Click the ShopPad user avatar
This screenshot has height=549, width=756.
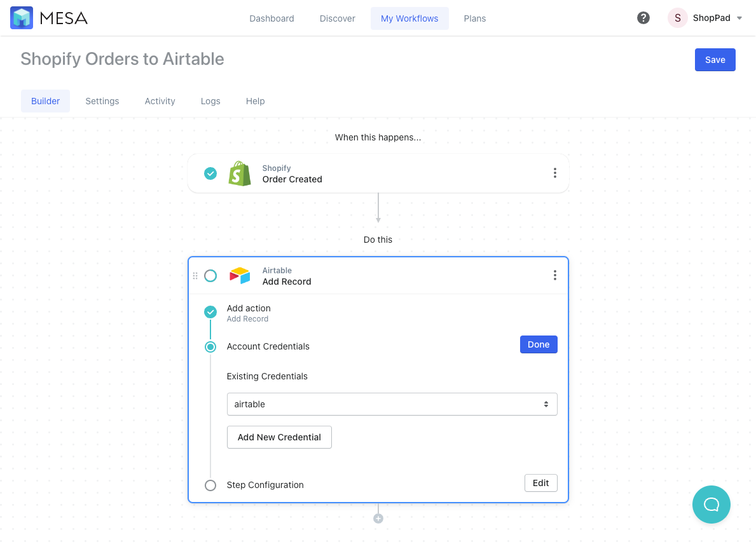point(677,18)
